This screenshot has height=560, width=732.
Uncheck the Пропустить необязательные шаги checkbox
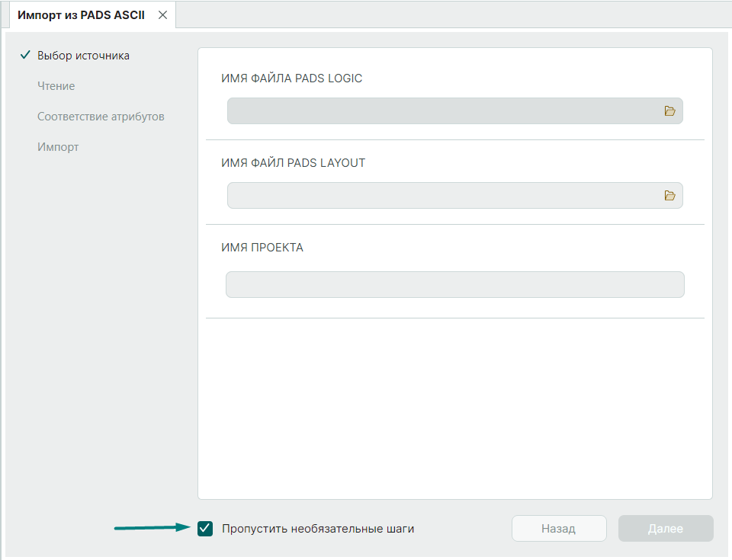coord(205,529)
